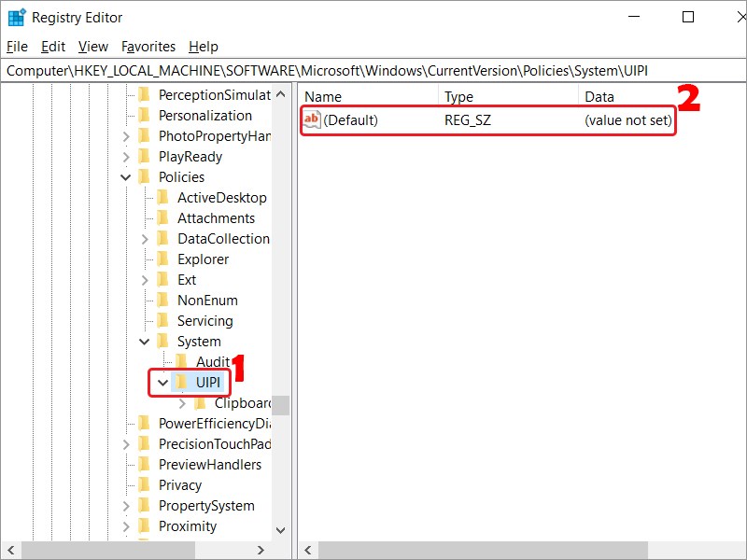
Task: Expand the Ext key
Action: (x=145, y=280)
